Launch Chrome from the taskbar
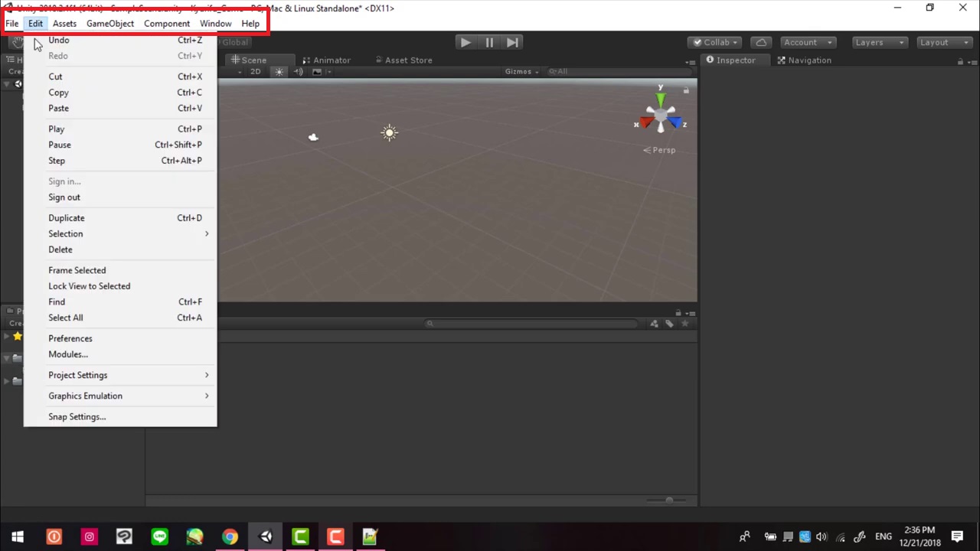This screenshot has width=980, height=551. (x=230, y=536)
